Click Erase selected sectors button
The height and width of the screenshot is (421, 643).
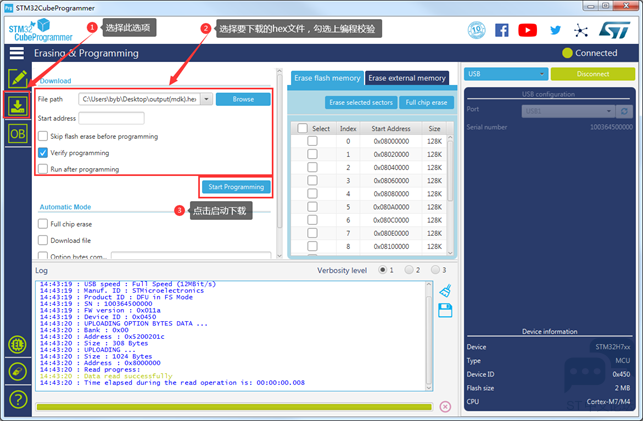(361, 102)
